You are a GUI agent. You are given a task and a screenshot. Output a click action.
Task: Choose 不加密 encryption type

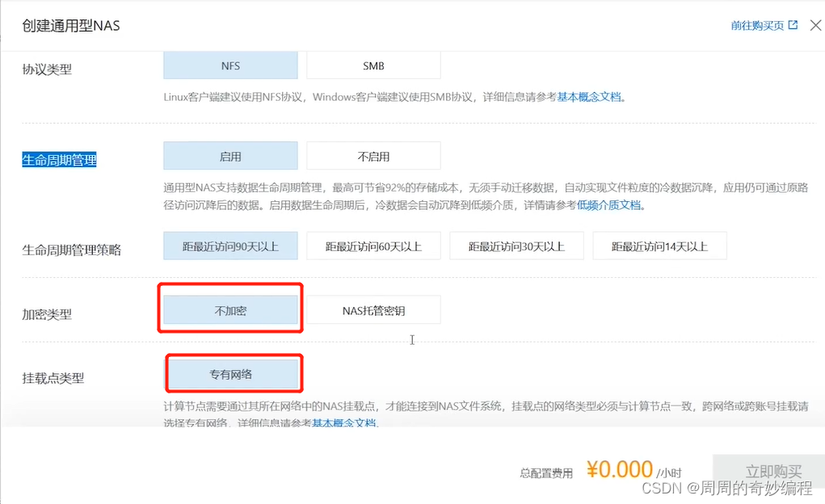pyautogui.click(x=230, y=309)
